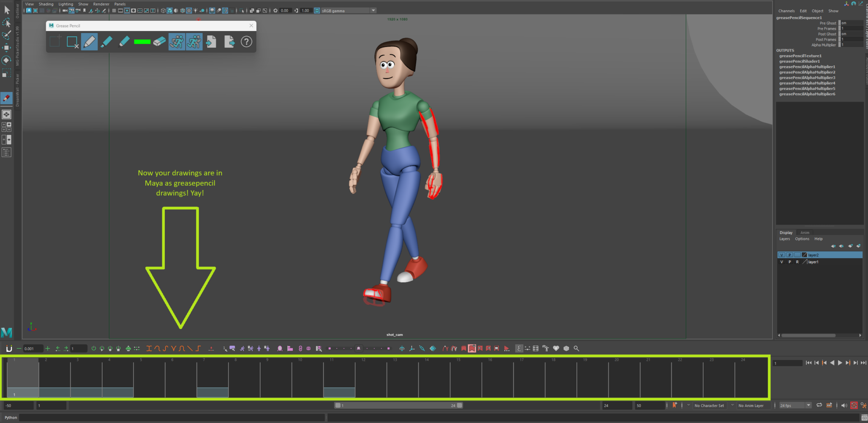Click the green stroke color swatch
Screen dimensions: 868x423
142,42
